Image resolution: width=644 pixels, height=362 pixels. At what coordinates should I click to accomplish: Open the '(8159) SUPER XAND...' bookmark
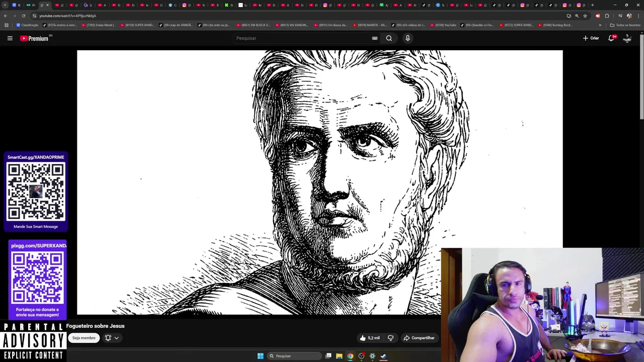coord(137,25)
